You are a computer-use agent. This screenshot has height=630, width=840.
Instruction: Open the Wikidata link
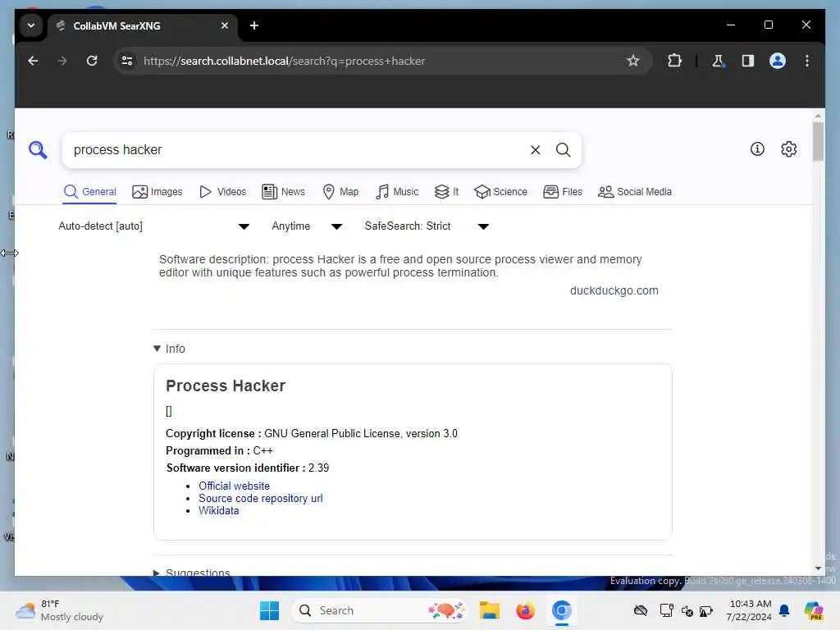[218, 510]
